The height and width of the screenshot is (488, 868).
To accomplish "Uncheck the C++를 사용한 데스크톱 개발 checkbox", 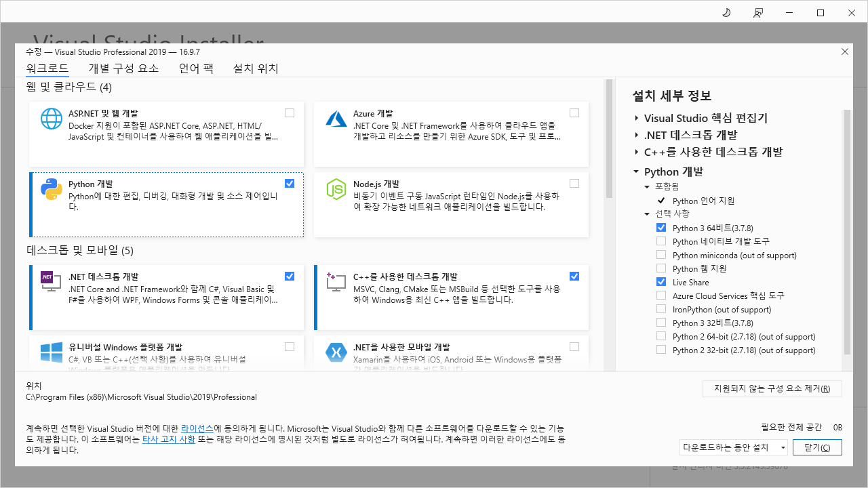I will point(574,276).
